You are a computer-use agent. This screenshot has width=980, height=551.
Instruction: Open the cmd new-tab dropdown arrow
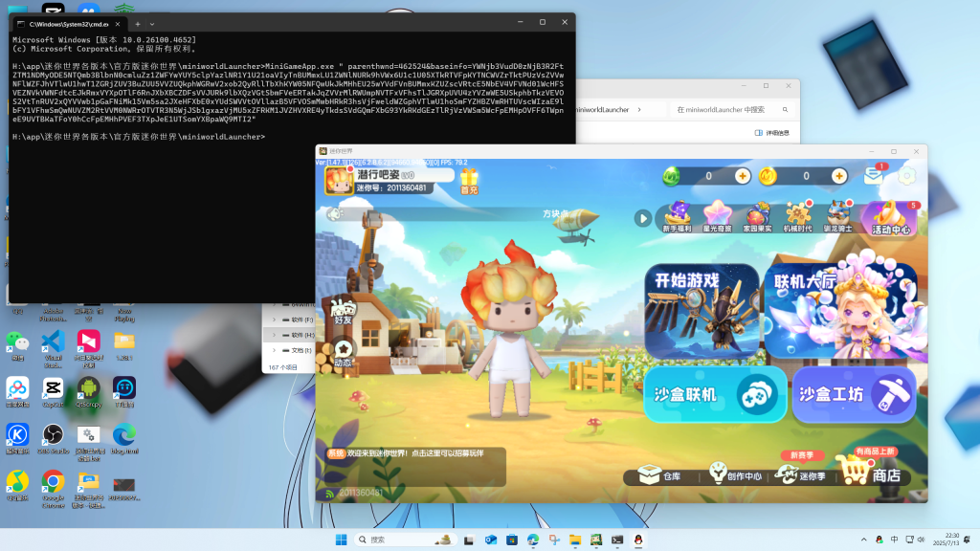(154, 23)
